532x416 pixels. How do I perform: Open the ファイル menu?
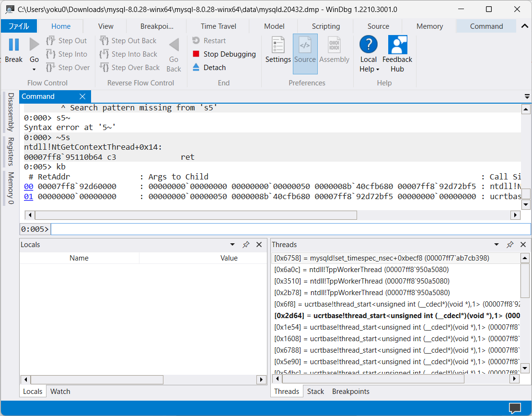tap(19, 26)
